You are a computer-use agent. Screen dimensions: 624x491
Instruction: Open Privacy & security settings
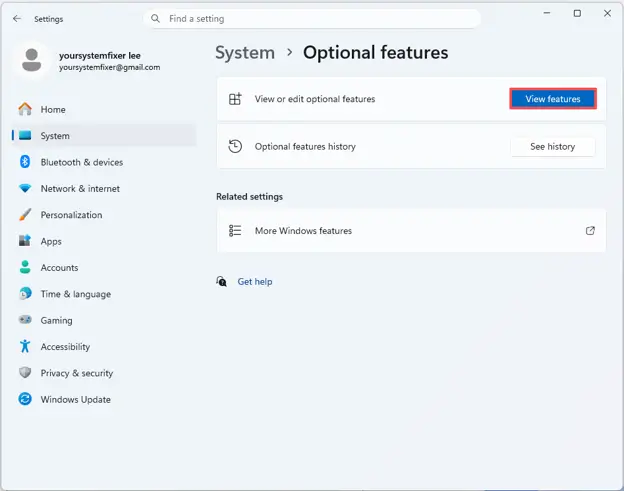click(103, 373)
